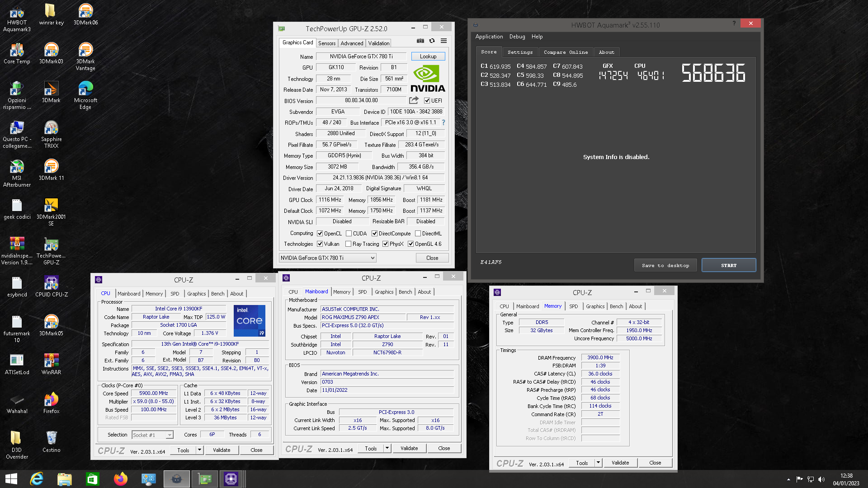Toggle PhysX checkbox
The height and width of the screenshot is (488, 868).
pos(386,244)
